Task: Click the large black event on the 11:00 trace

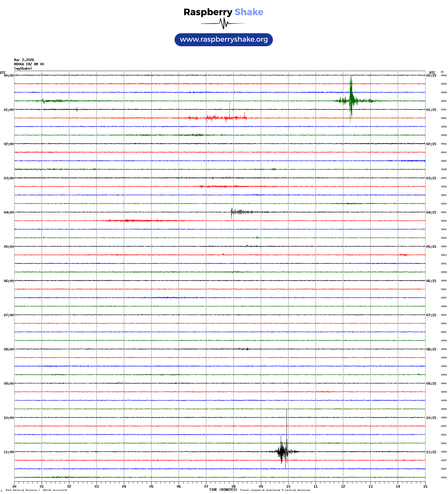Action: (282, 452)
